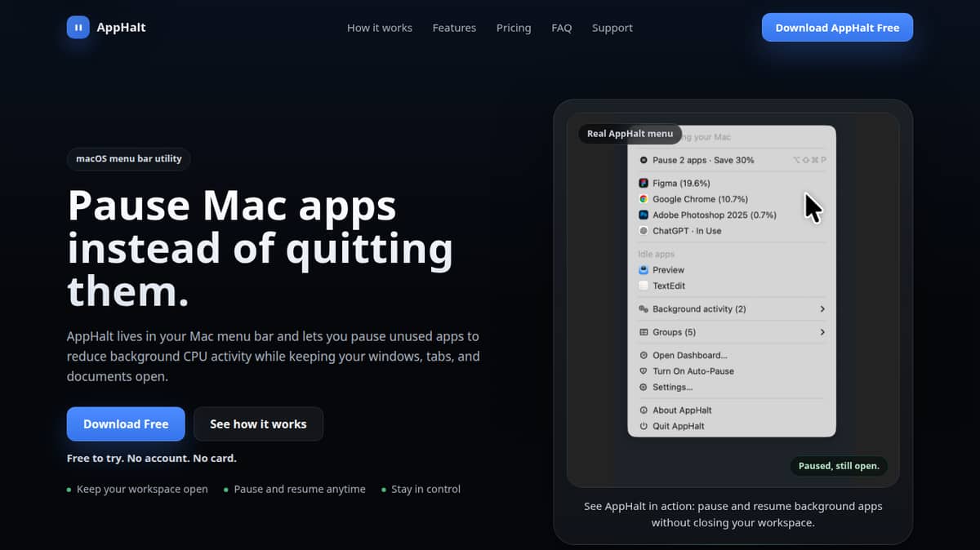Click the Pause Mac apps headline
Viewport: 980px width, 550px height.
[x=260, y=248]
